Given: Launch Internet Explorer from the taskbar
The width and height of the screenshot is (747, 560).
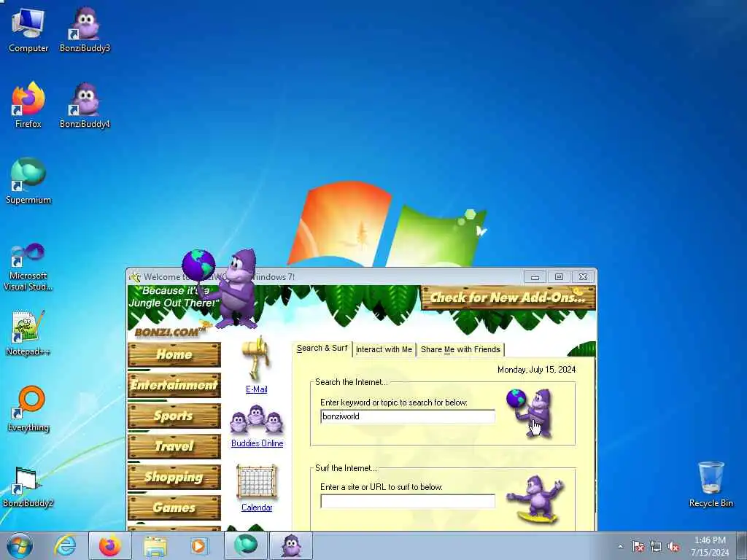Looking at the screenshot, I should (65, 545).
